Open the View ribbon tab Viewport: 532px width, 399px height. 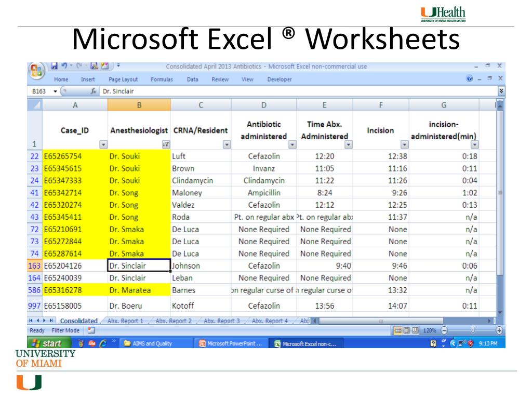(x=248, y=79)
